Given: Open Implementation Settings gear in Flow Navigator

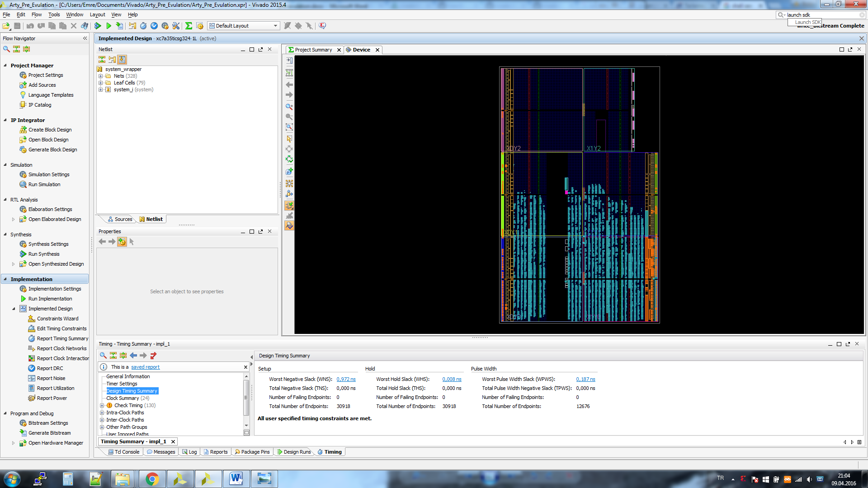Looking at the screenshot, I should pyautogui.click(x=22, y=289).
